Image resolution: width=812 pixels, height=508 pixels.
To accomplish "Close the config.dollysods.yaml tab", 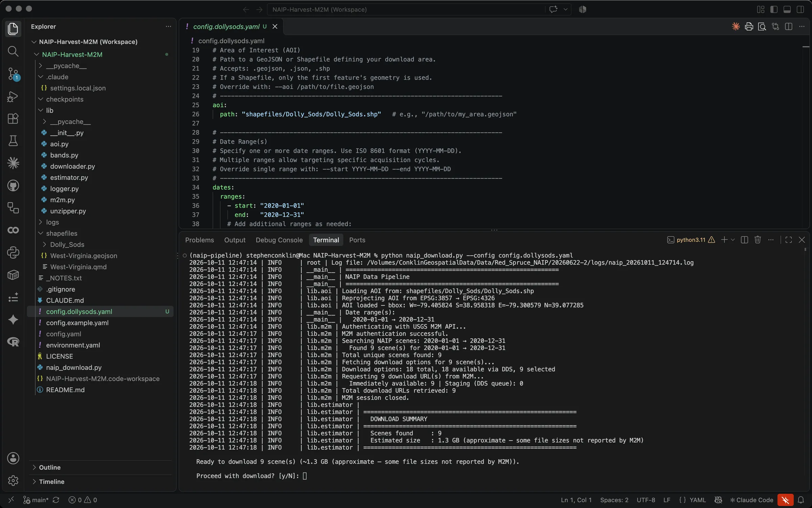I will 275,26.
